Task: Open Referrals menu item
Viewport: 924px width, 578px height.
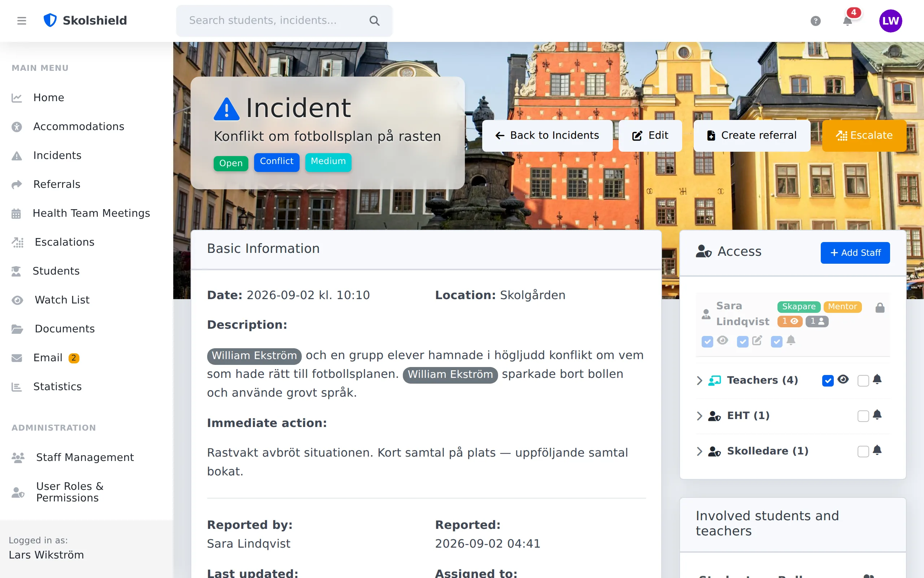Action: (86, 185)
